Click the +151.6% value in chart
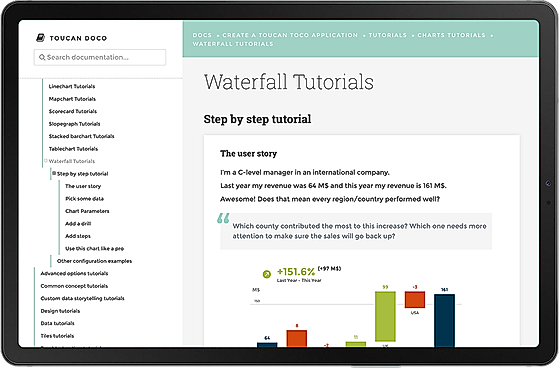The image size is (559, 368). tap(296, 272)
